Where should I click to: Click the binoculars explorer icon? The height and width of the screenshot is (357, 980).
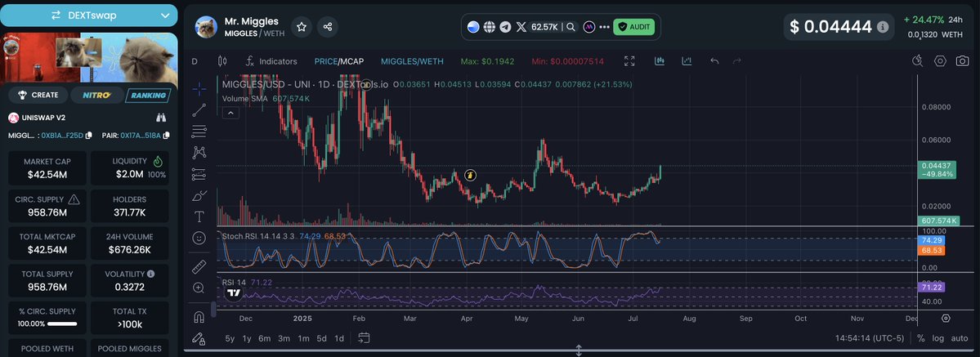[161, 118]
